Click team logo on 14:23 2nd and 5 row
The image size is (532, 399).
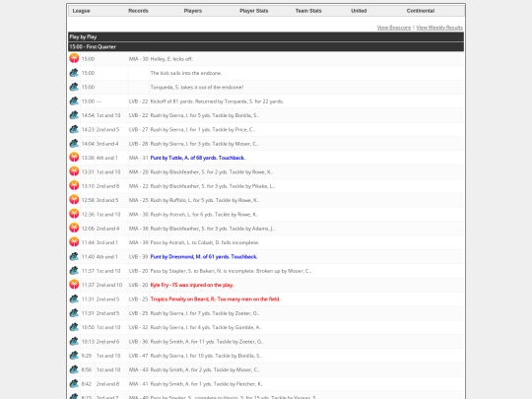click(x=74, y=129)
